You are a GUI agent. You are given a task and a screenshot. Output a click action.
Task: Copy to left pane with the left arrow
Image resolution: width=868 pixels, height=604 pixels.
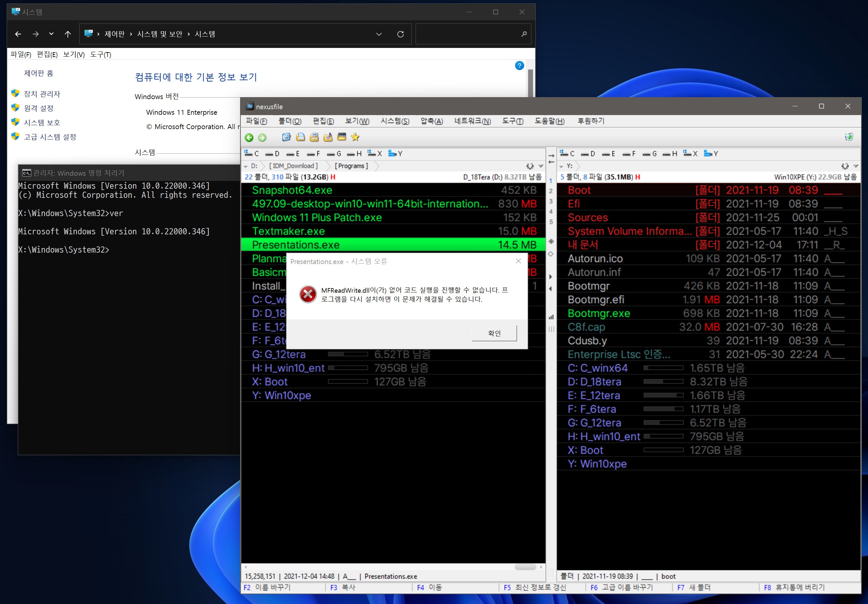click(551, 162)
